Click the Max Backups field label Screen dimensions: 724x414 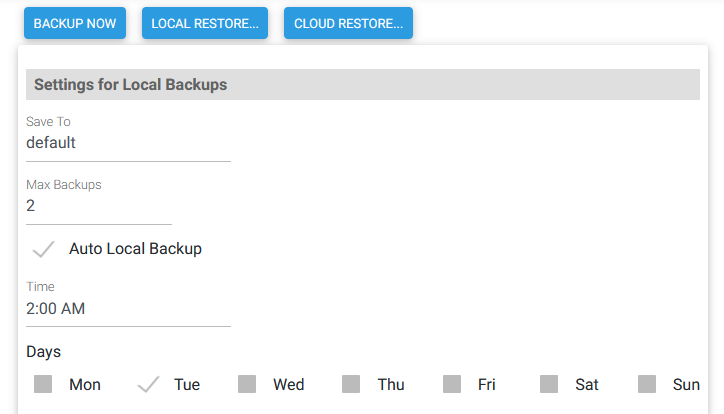(64, 185)
